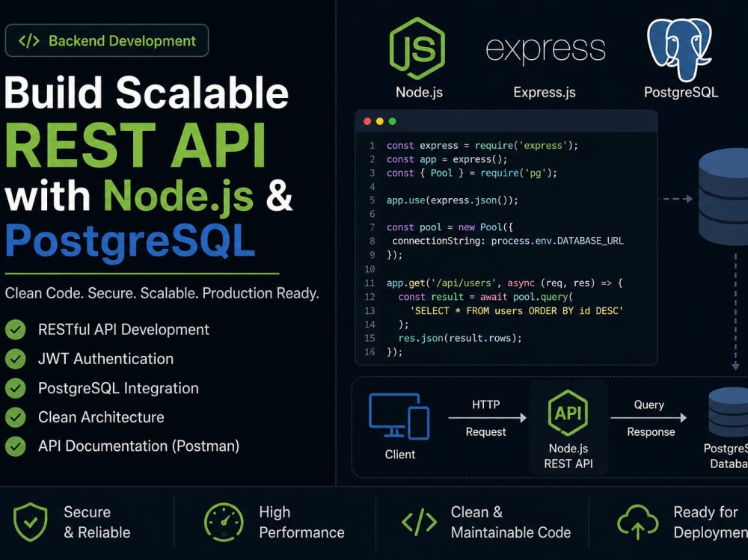
Task: Click 'High Performance' footer text
Action: coord(301,523)
